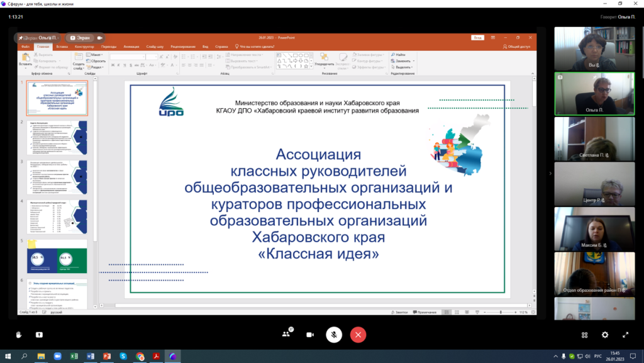
Task: Click Сбросить slide reset button
Action: point(96,61)
